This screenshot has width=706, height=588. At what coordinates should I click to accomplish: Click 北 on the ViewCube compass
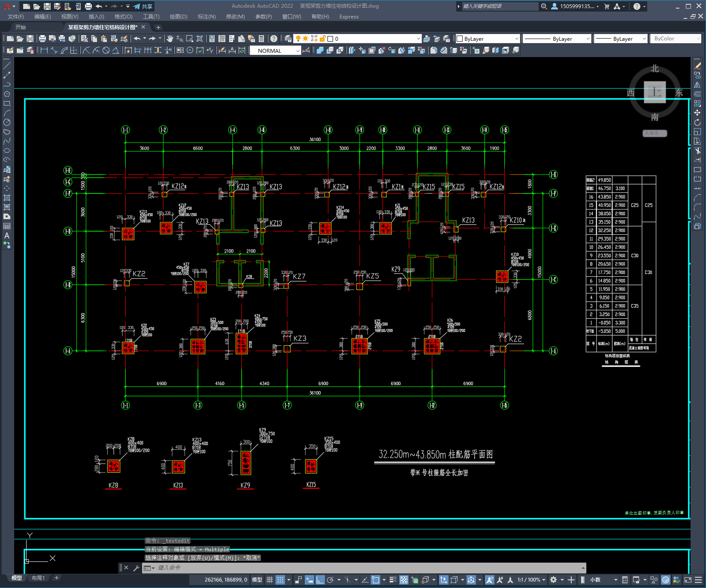pyautogui.click(x=655, y=69)
